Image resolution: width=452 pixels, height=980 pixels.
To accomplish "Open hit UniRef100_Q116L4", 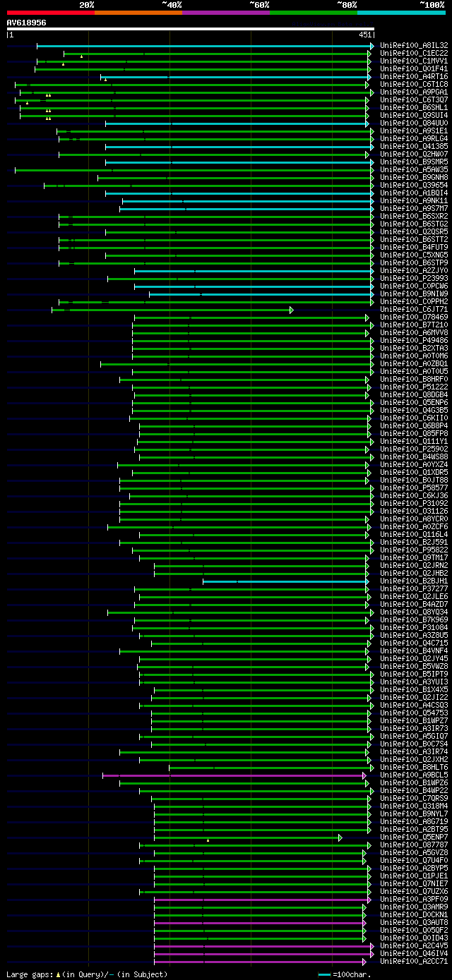I will coord(414,535).
